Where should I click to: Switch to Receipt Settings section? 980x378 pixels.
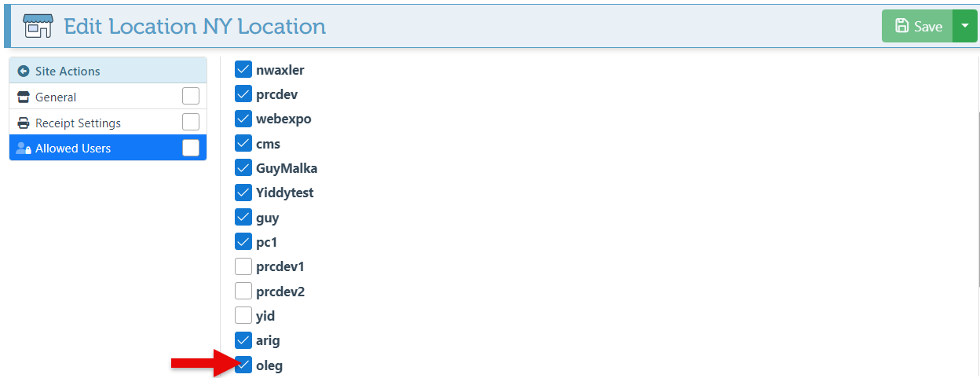point(79,123)
